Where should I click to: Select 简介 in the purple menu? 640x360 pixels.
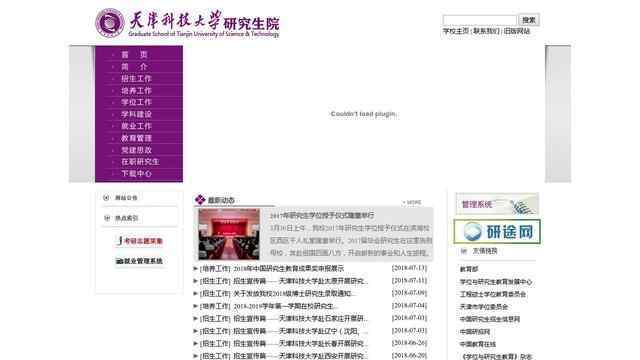(134, 67)
